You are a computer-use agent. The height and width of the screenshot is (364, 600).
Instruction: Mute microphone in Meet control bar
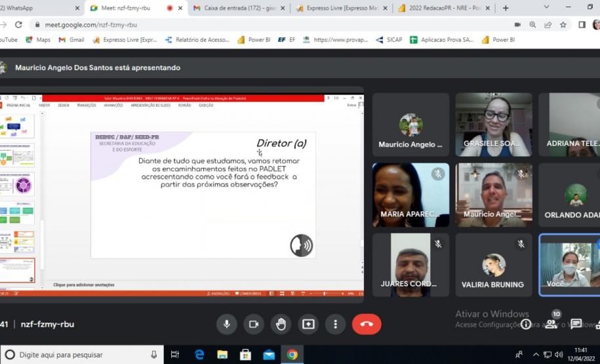(226, 324)
